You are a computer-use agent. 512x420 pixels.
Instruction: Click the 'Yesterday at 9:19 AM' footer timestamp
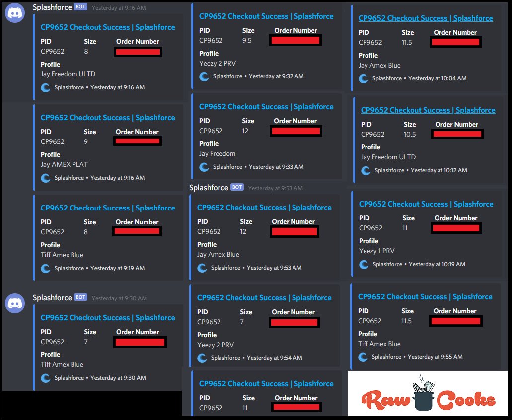pos(118,268)
